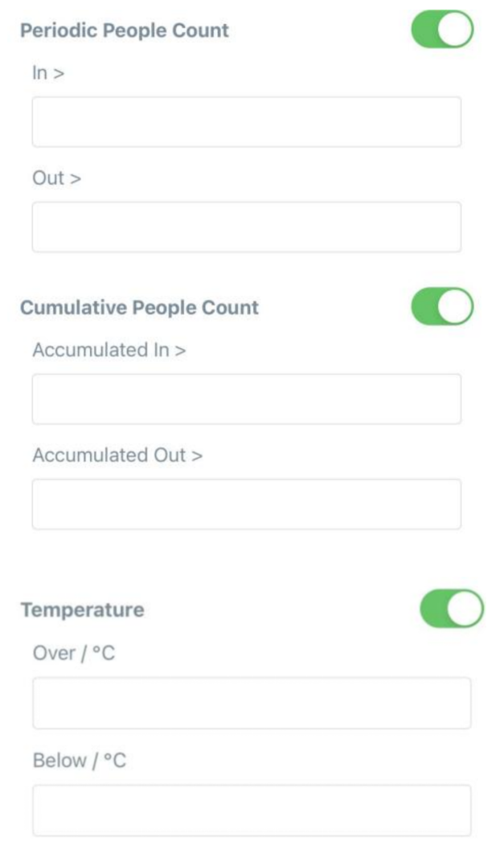Click the Temperature section heading
Image resolution: width=504 pixels, height=845 pixels.
point(83,610)
